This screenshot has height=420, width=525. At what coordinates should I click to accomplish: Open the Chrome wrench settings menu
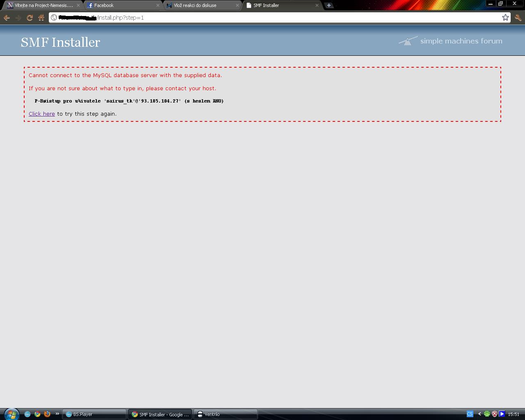pyautogui.click(x=518, y=18)
